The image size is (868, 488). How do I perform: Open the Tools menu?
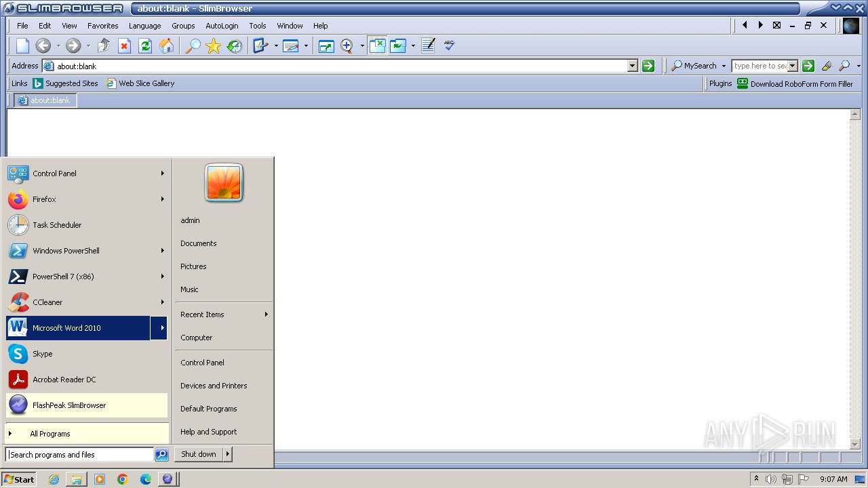point(258,26)
